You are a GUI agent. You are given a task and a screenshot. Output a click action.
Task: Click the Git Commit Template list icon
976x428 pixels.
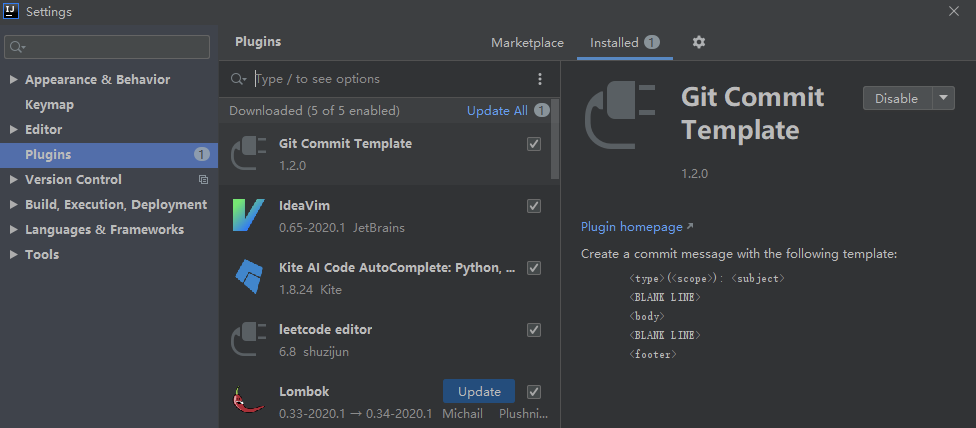247,153
